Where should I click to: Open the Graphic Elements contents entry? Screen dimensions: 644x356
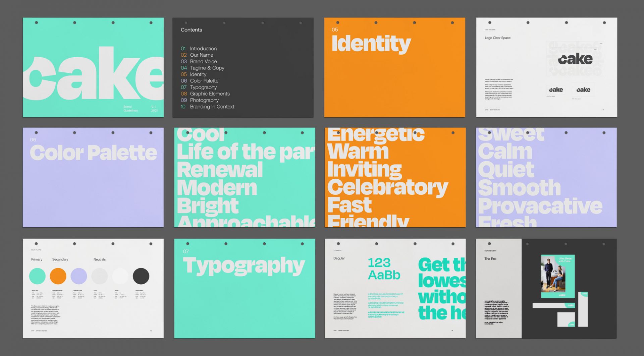210,94
